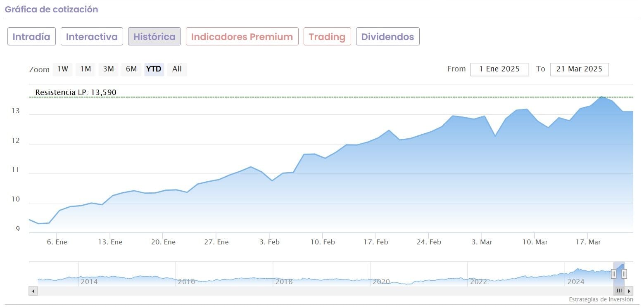Switch to the Intradía tab
Screen dimensions: 644x308
tap(31, 37)
